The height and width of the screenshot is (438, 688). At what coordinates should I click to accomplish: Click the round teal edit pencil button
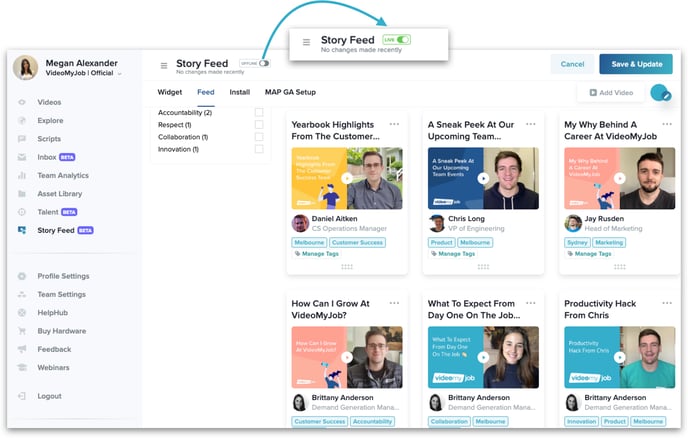coord(661,93)
